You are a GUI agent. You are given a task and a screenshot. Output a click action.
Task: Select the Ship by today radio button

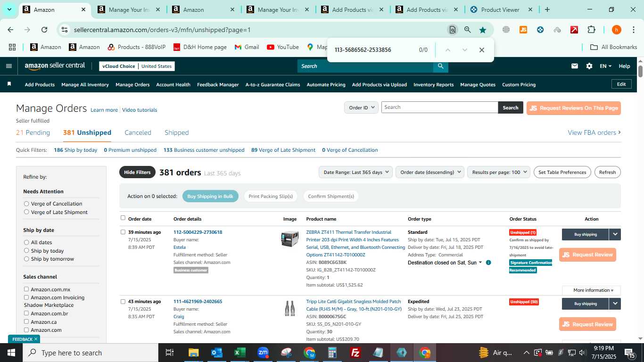(x=26, y=251)
